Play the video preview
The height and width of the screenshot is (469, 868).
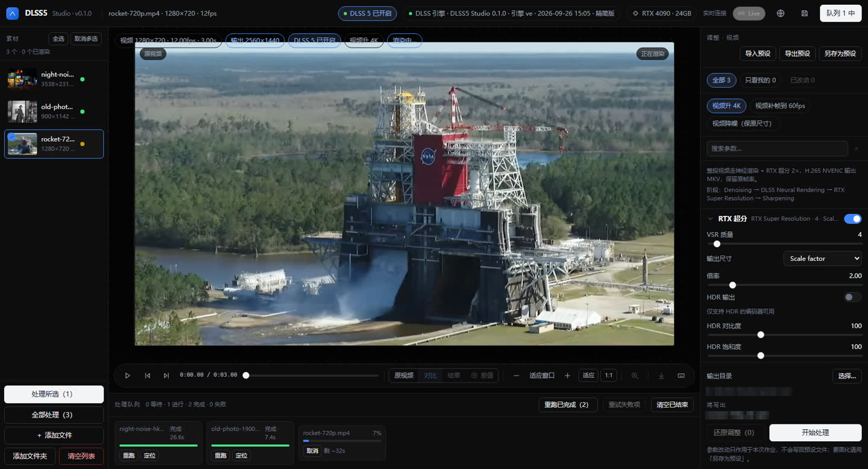pyautogui.click(x=128, y=376)
